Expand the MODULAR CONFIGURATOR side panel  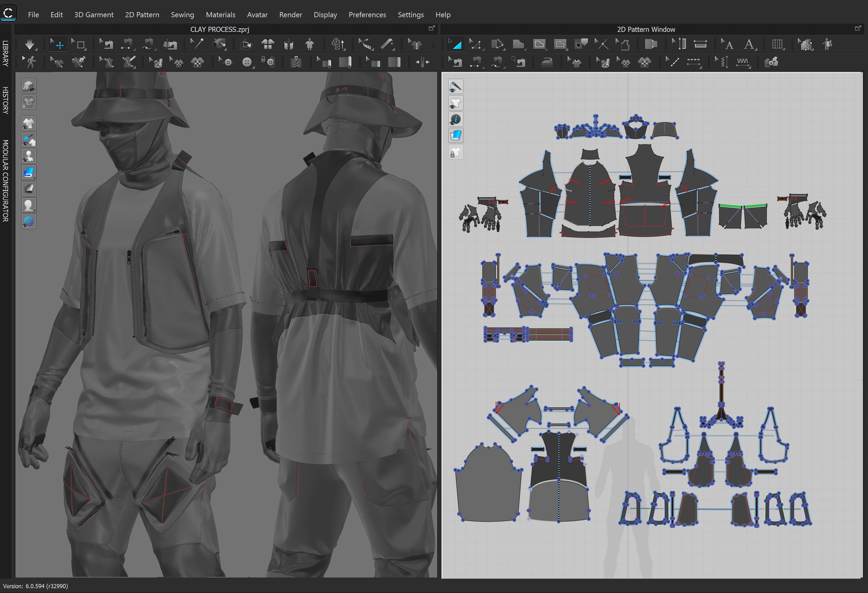tap(5, 181)
